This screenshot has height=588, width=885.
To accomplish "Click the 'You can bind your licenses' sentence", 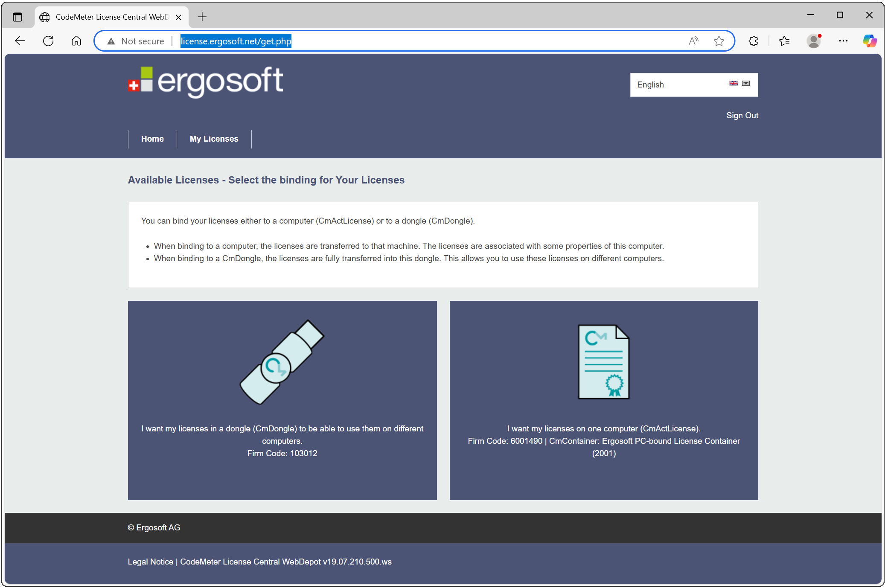I will 308,221.
